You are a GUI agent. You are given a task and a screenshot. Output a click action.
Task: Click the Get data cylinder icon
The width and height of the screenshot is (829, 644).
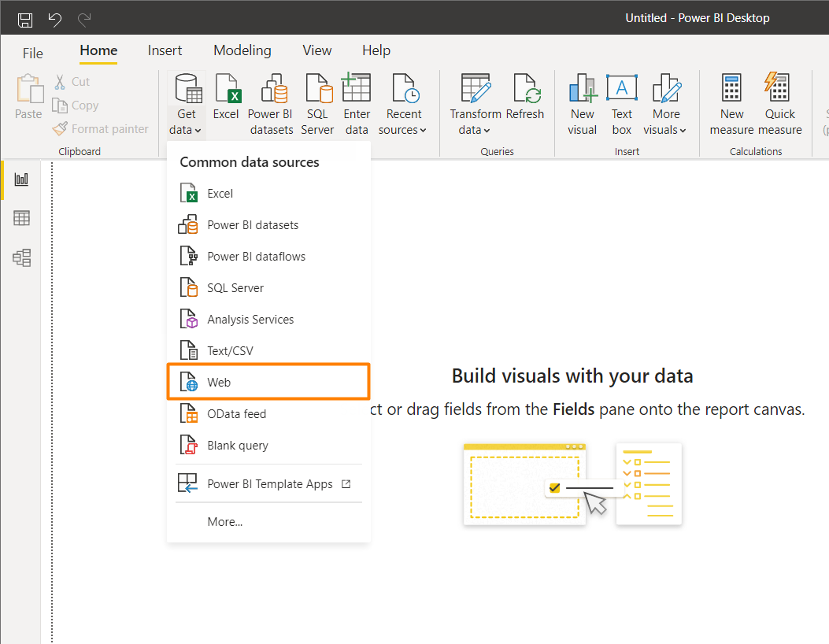(x=189, y=87)
